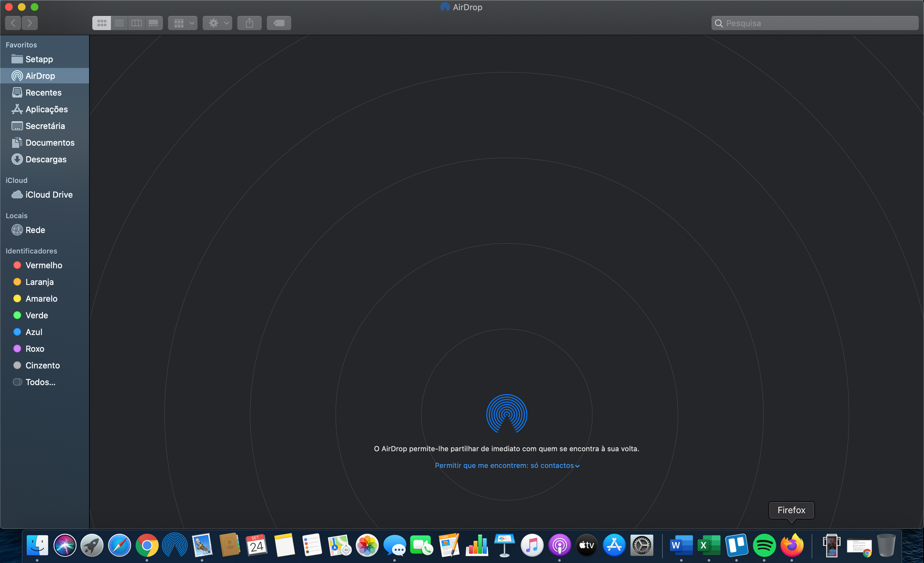The width and height of the screenshot is (924, 563).
Task: Open Numbers from the Dock
Action: point(477,545)
